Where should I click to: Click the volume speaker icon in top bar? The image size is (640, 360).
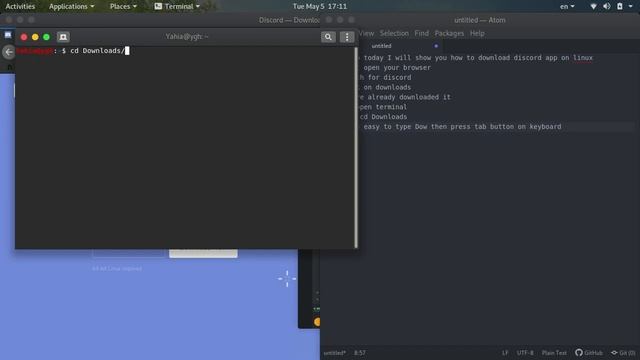pyautogui.click(x=607, y=7)
